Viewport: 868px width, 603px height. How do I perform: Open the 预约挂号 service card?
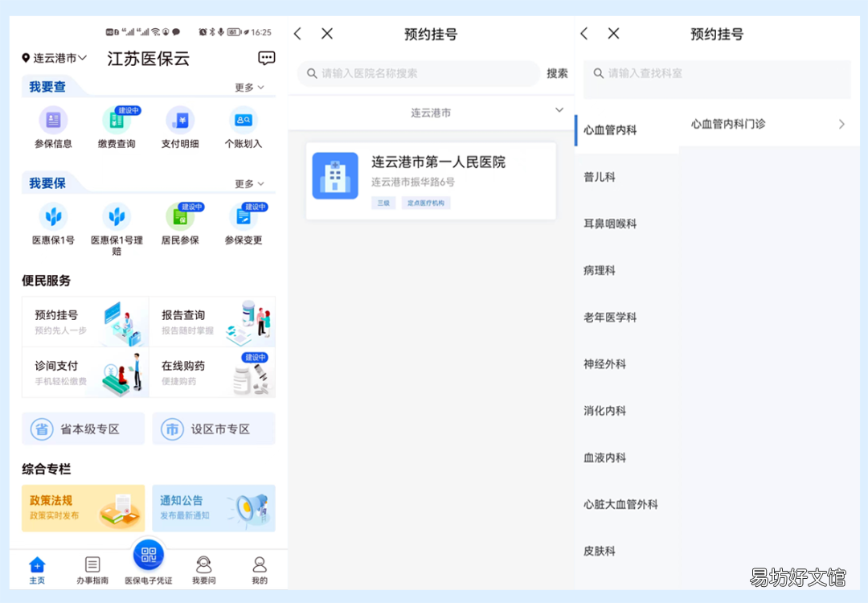pyautogui.click(x=85, y=322)
